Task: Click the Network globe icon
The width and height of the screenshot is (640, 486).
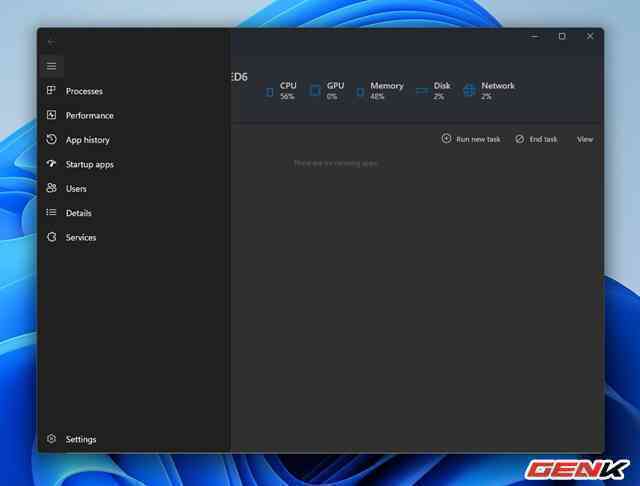Action: tap(469, 90)
